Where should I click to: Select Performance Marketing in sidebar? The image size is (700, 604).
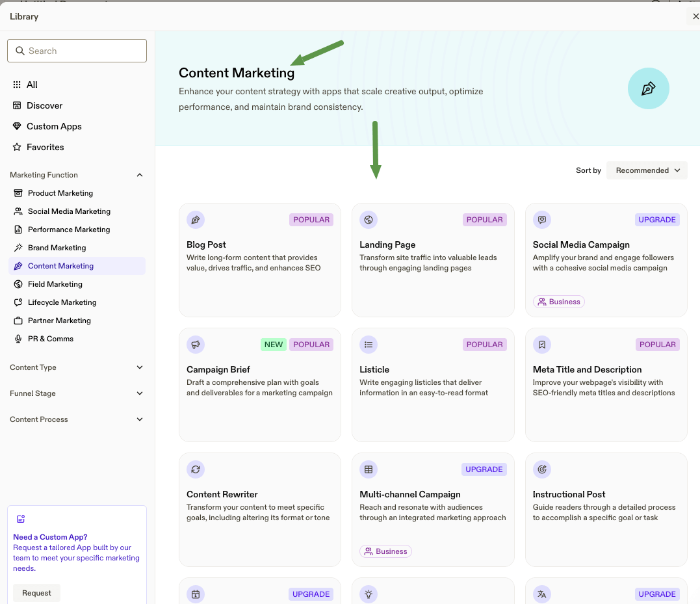(69, 230)
